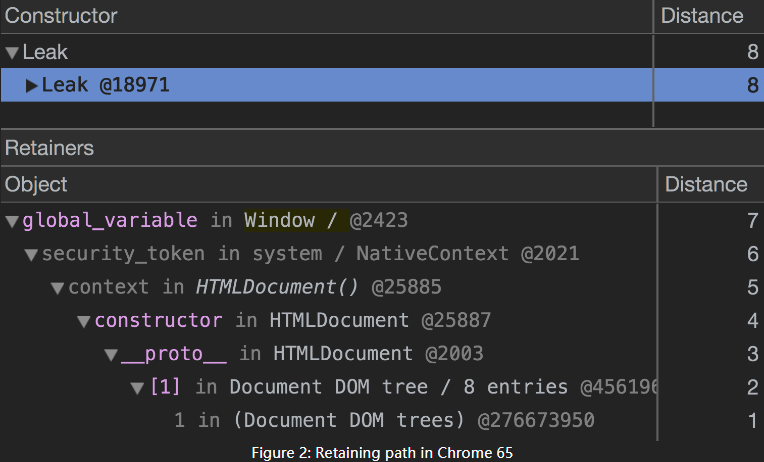
Task: Collapse the global_variable retainer row
Action: pos(12,220)
